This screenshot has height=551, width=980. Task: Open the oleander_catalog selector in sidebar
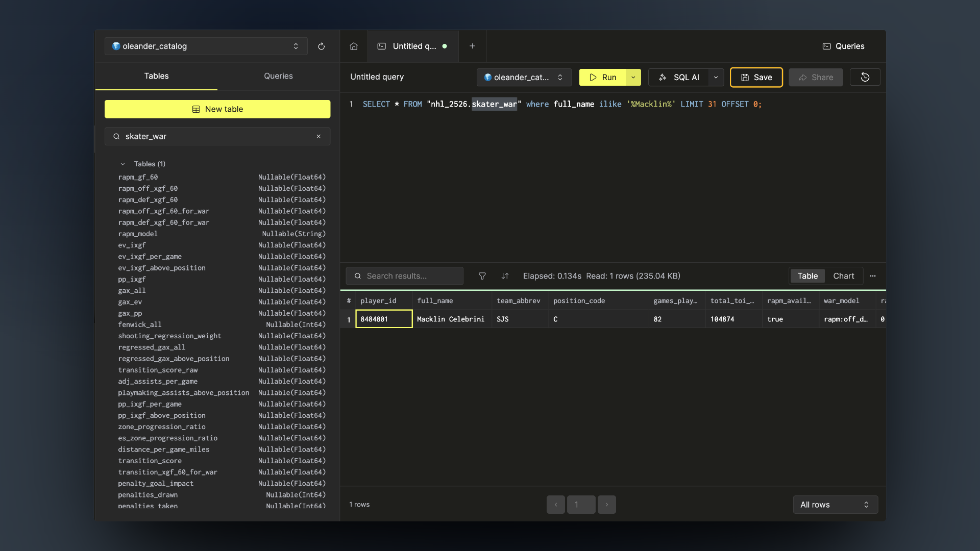pyautogui.click(x=206, y=46)
